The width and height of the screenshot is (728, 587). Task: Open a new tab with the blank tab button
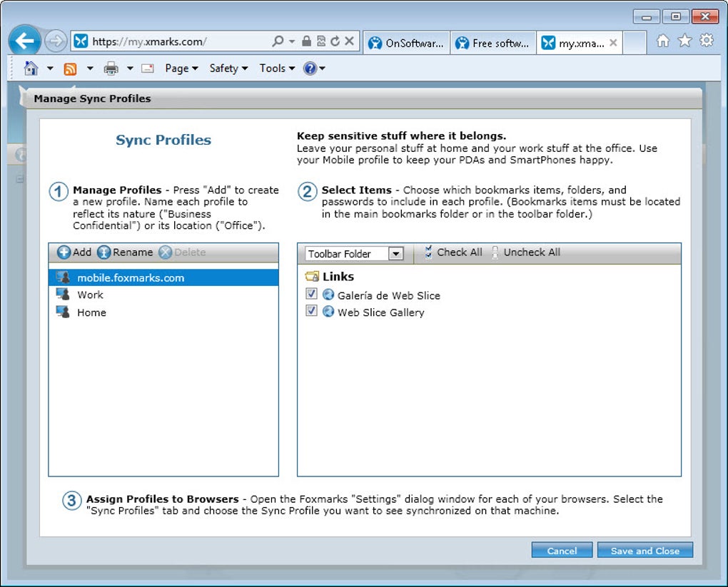click(x=635, y=44)
